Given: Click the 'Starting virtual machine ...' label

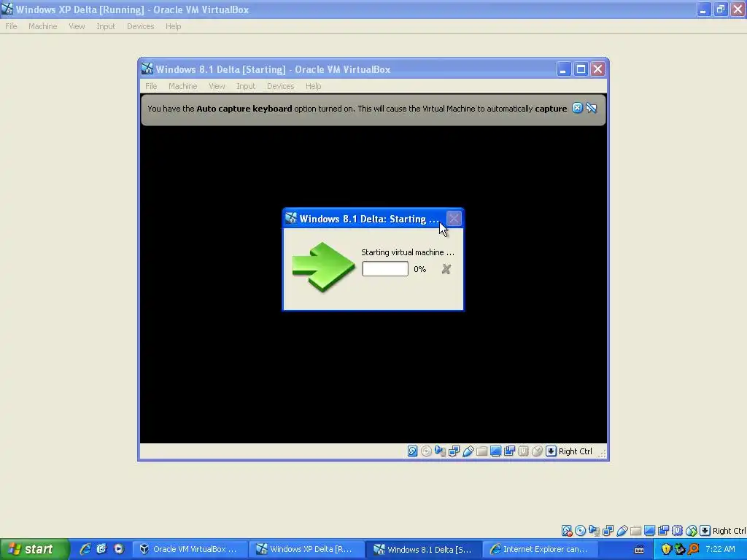Looking at the screenshot, I should [408, 252].
